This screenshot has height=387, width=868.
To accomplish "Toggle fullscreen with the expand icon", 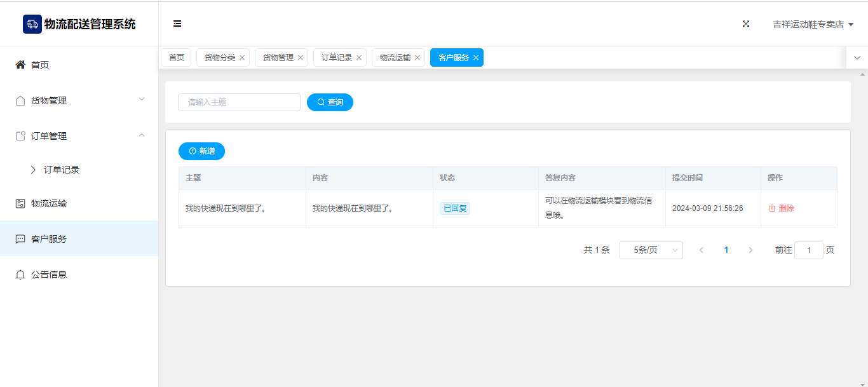I will [746, 24].
